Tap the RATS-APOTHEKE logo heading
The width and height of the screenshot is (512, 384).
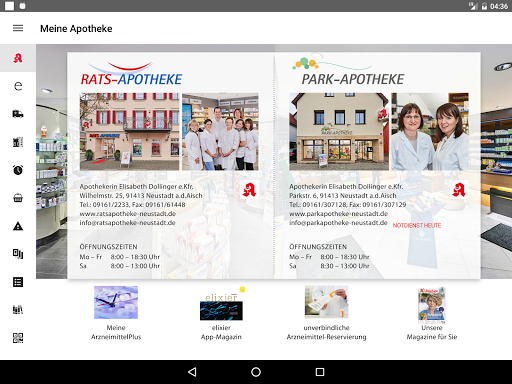pos(131,74)
